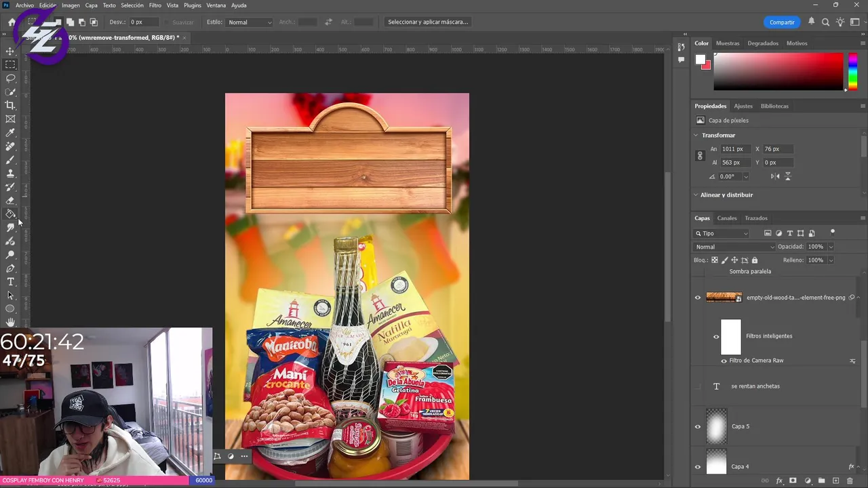Create a new layer icon
Viewport: 868px width, 488px height.
click(835, 481)
